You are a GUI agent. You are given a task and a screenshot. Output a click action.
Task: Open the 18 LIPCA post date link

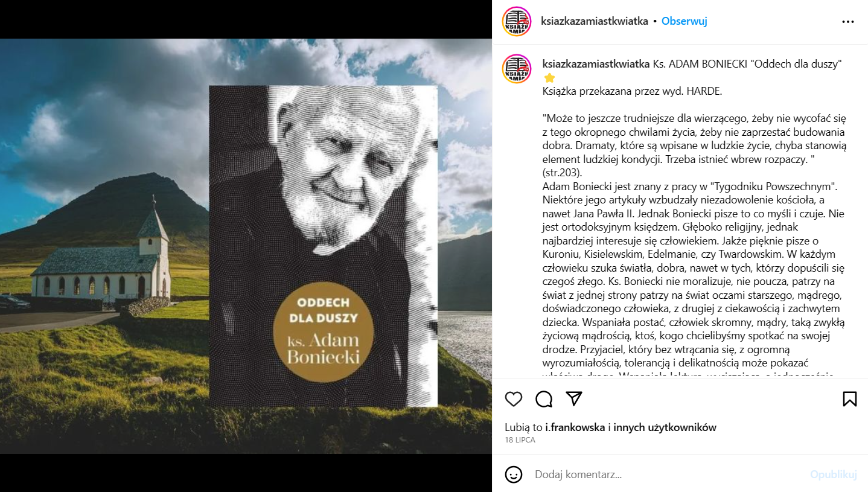[x=520, y=440]
